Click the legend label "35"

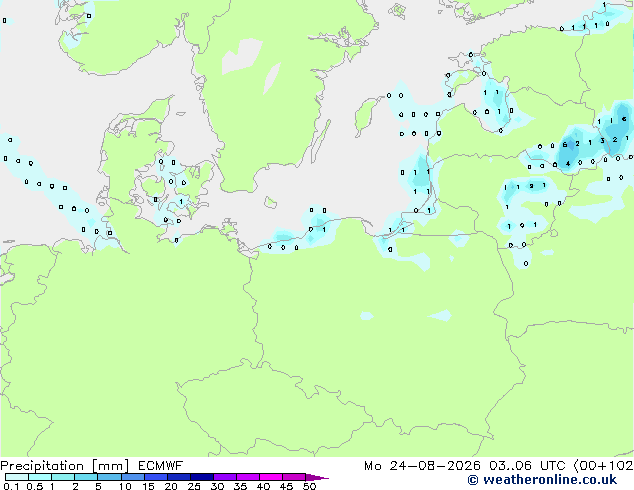(x=240, y=486)
